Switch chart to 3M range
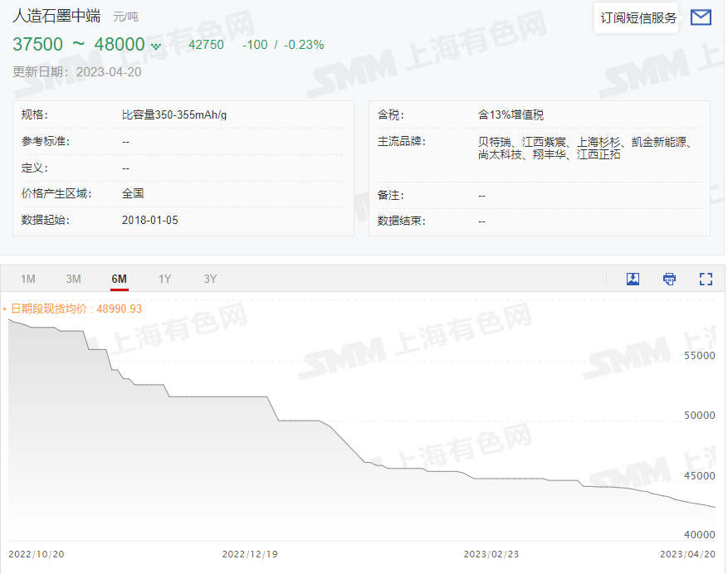The height and width of the screenshot is (574, 728). pyautogui.click(x=74, y=279)
